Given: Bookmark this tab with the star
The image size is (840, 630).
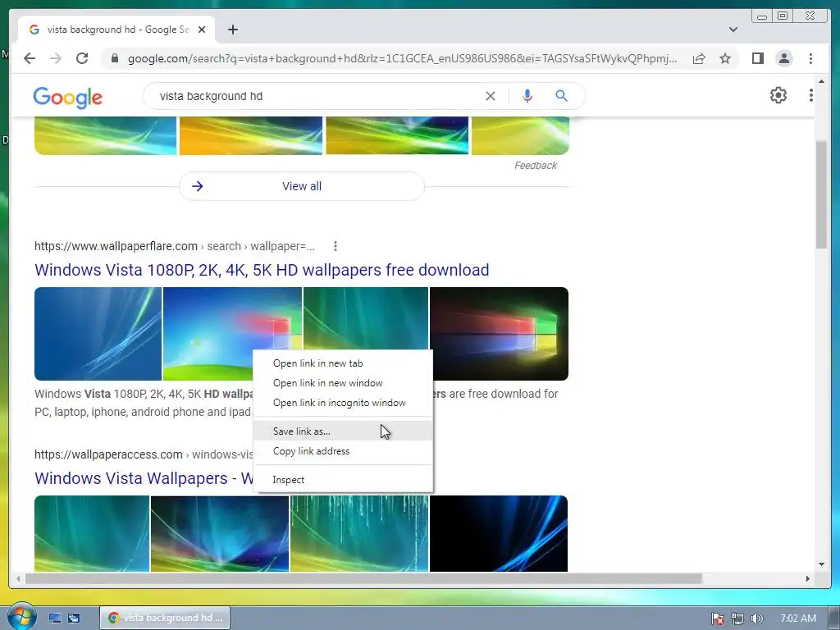Looking at the screenshot, I should [x=725, y=58].
